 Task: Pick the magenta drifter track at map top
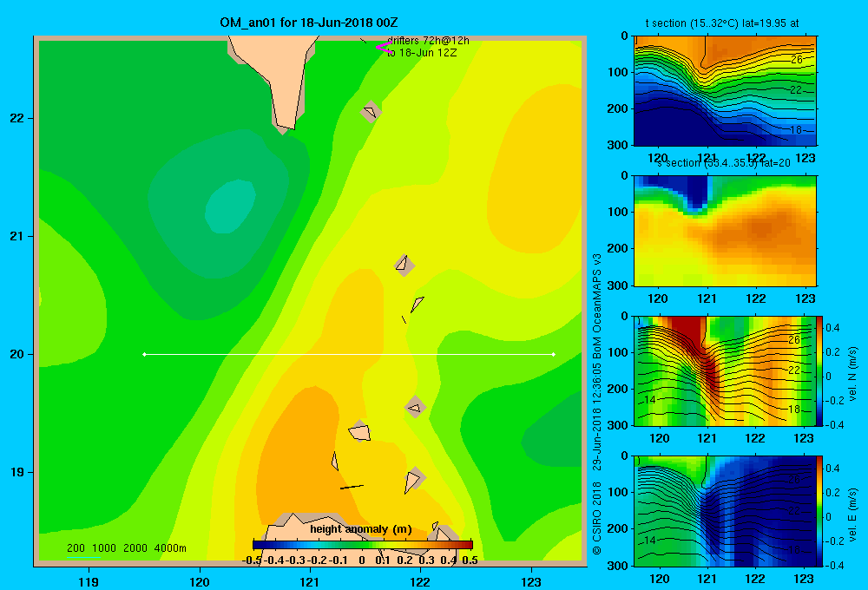[x=384, y=48]
